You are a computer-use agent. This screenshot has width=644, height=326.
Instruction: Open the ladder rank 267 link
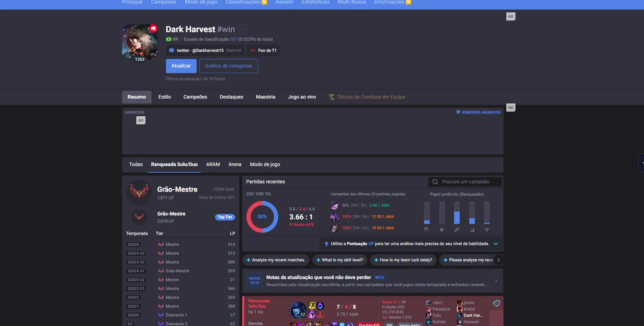[234, 39]
